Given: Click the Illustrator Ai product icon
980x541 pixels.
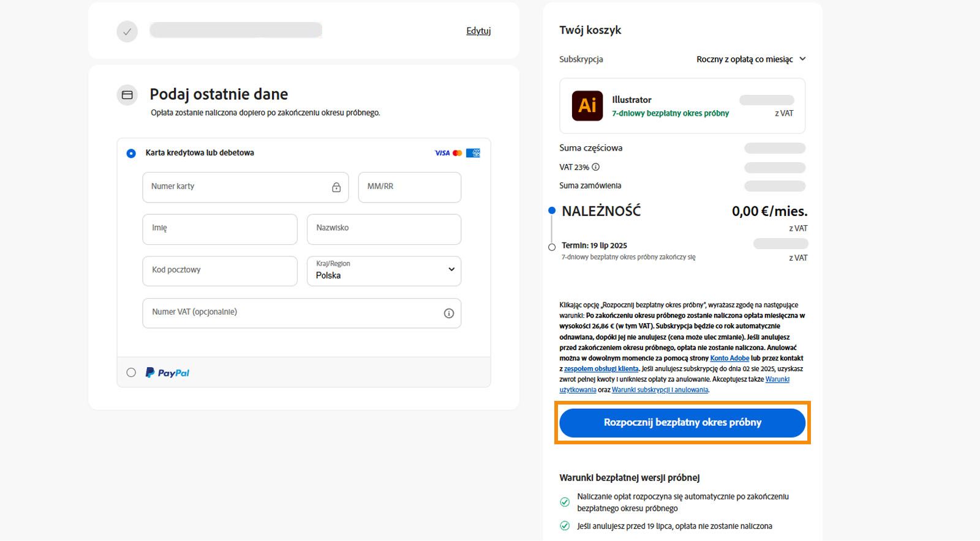Looking at the screenshot, I should [x=587, y=106].
